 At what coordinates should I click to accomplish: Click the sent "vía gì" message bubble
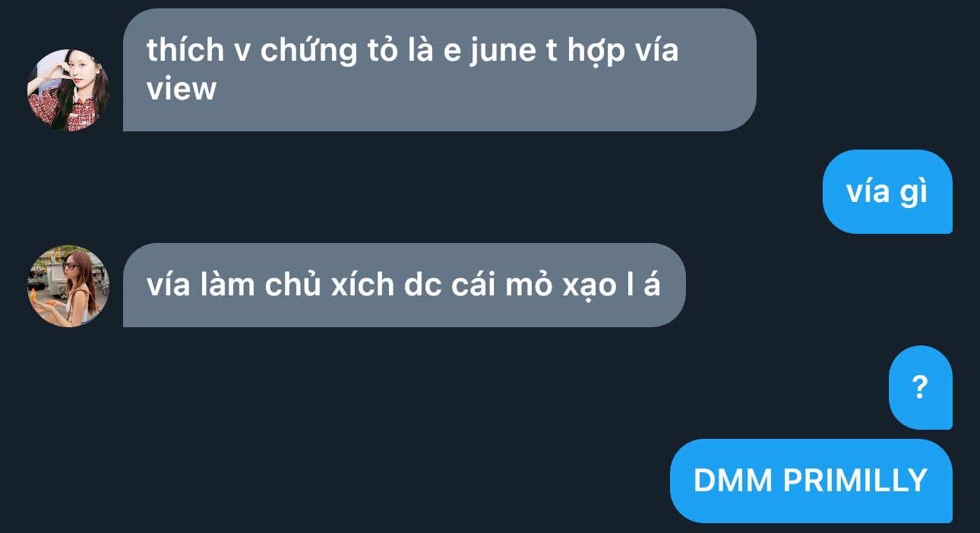tap(887, 191)
